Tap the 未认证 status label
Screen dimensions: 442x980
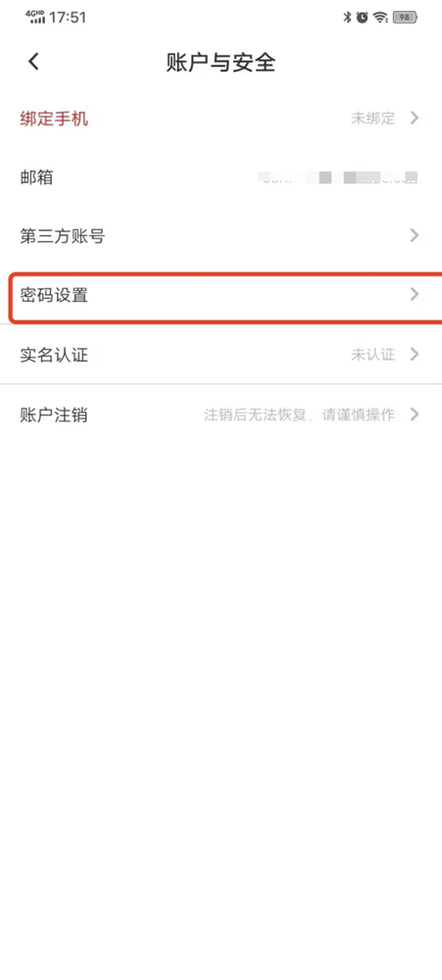tap(372, 355)
